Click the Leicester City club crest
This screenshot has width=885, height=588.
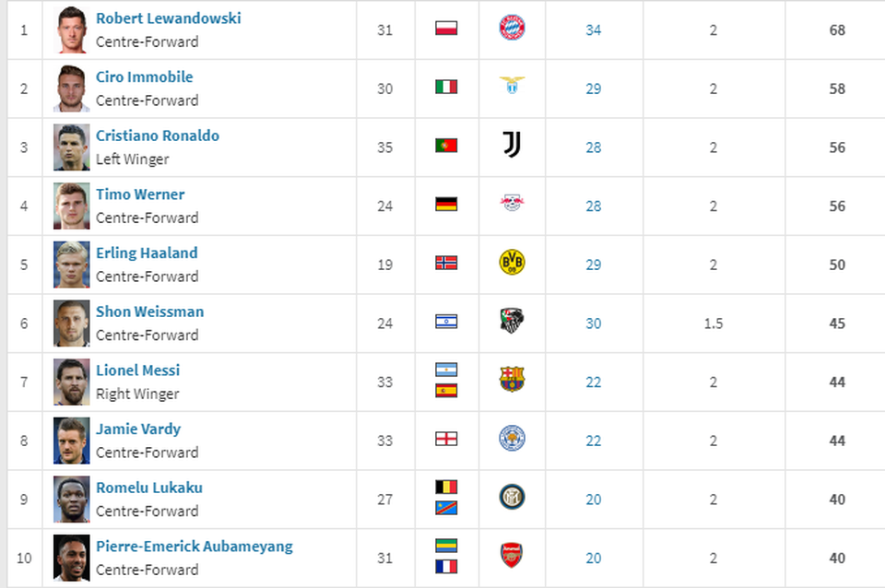tap(512, 439)
